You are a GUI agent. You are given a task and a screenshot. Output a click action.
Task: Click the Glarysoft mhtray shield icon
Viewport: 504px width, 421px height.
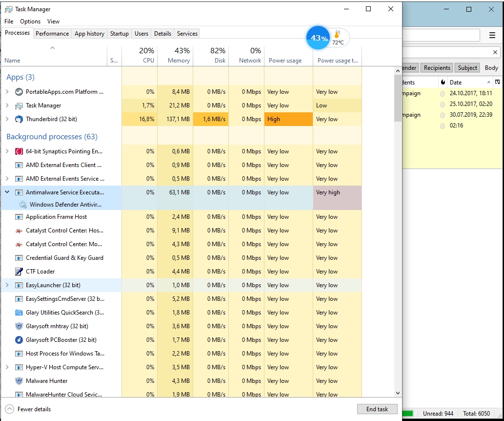pos(19,326)
